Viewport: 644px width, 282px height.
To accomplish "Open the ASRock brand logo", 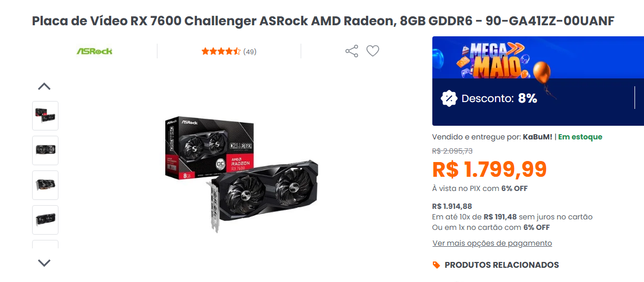I will (95, 51).
